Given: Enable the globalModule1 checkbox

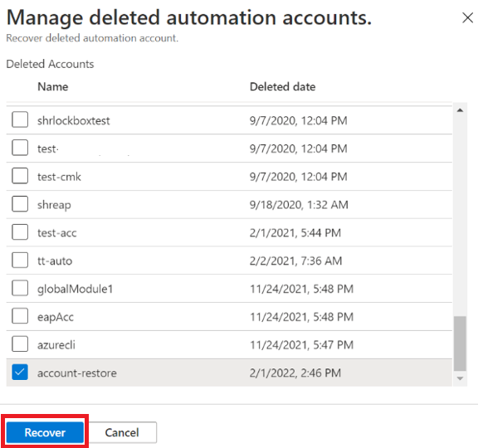Looking at the screenshot, I should tap(20, 288).
